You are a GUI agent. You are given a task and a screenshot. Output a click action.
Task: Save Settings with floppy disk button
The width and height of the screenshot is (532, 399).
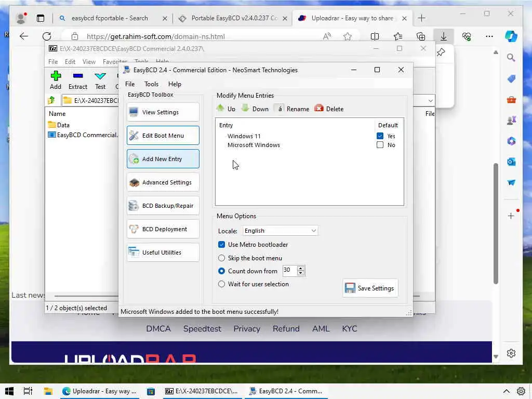[x=370, y=288]
